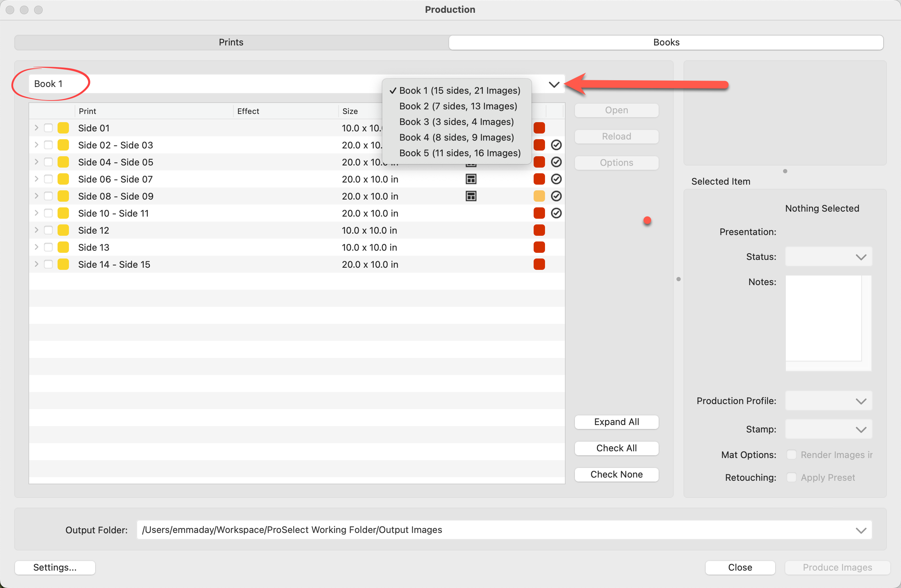Click checkmark circle icon on Side 10 - Side 11
901x588 pixels.
(556, 213)
